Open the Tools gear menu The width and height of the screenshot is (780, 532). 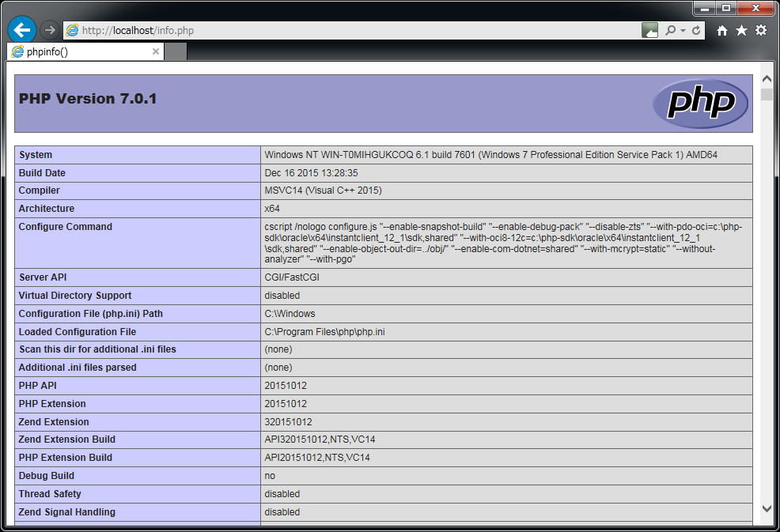pyautogui.click(x=760, y=30)
